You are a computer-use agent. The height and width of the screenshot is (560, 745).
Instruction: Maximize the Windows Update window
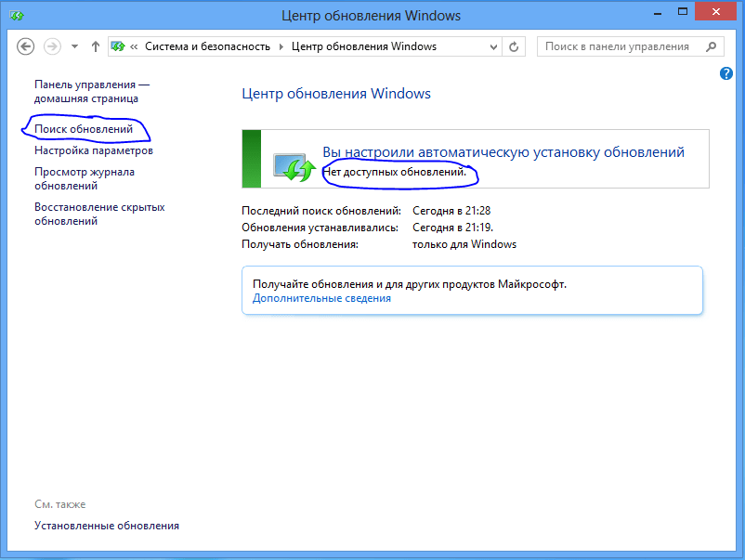(x=683, y=12)
